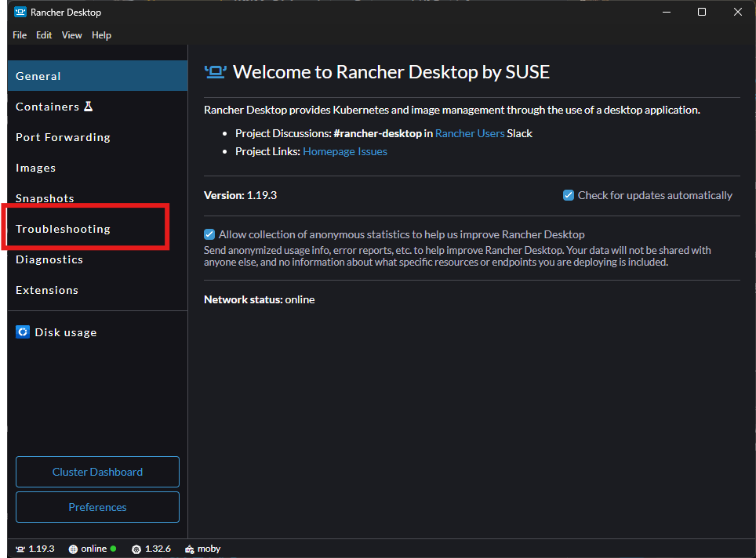Screen dimensions: 756x558
Task: Select the General sidebar tab
Action: point(97,76)
